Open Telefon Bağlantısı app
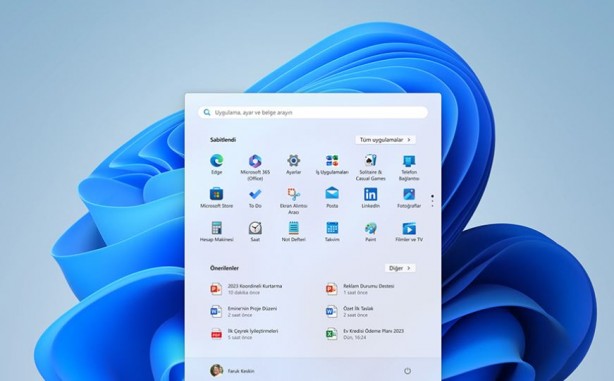Image resolution: width=614 pixels, height=381 pixels. point(409,161)
